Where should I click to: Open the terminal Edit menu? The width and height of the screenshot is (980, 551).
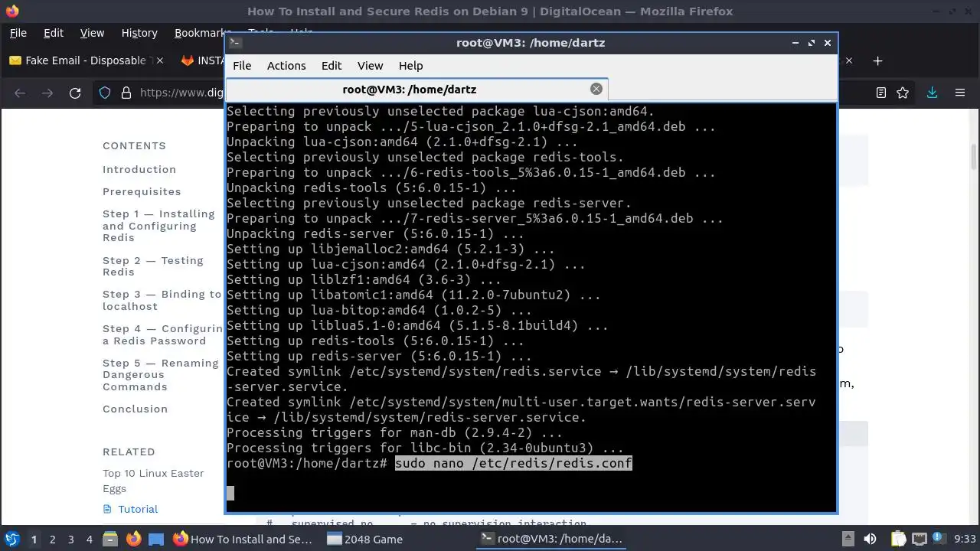click(x=332, y=66)
